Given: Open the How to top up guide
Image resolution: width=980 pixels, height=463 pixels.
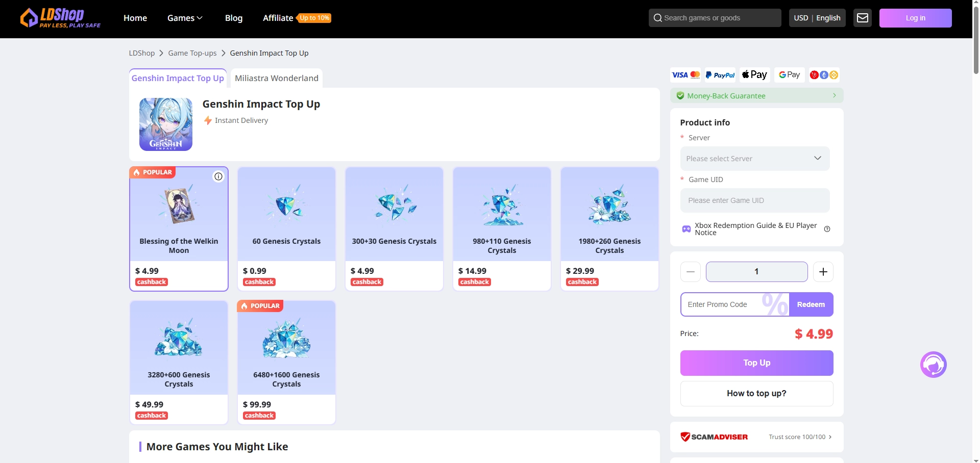Looking at the screenshot, I should tap(757, 394).
